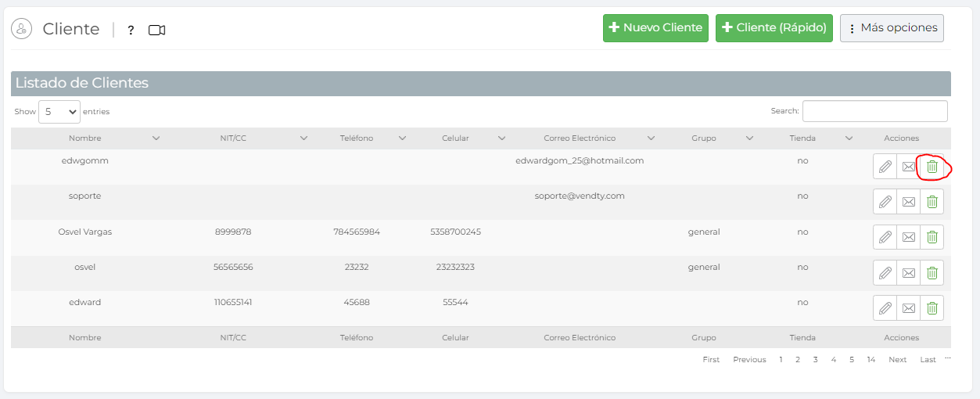980x399 pixels.
Task: Edit the soporte client with the pencil icon
Action: coord(885,202)
